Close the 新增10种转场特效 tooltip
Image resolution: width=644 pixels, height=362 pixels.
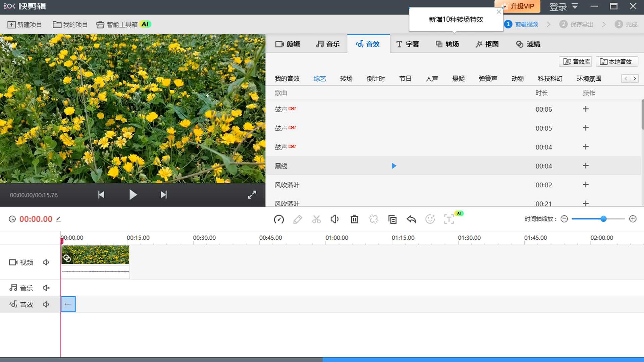[499, 12]
